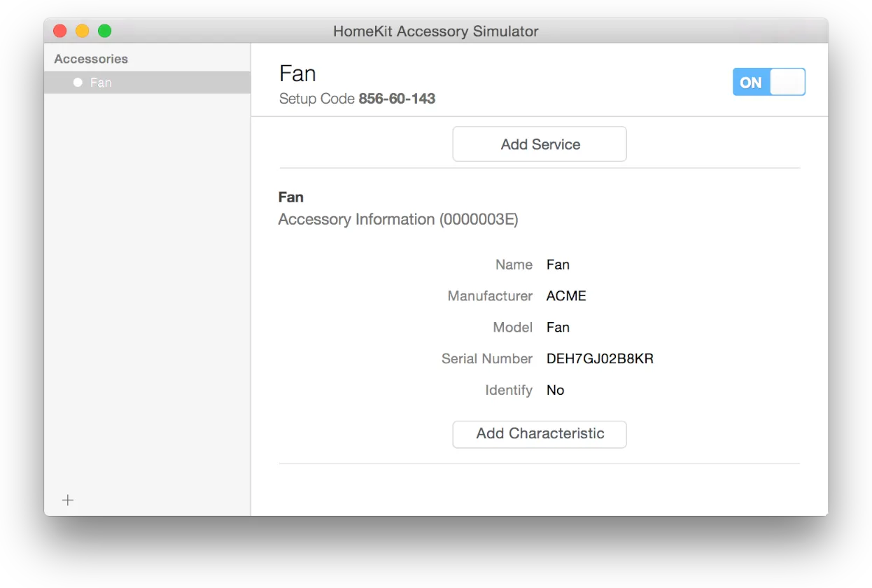Click the plus icon to add an accessory
This screenshot has height=588, width=872.
point(68,500)
